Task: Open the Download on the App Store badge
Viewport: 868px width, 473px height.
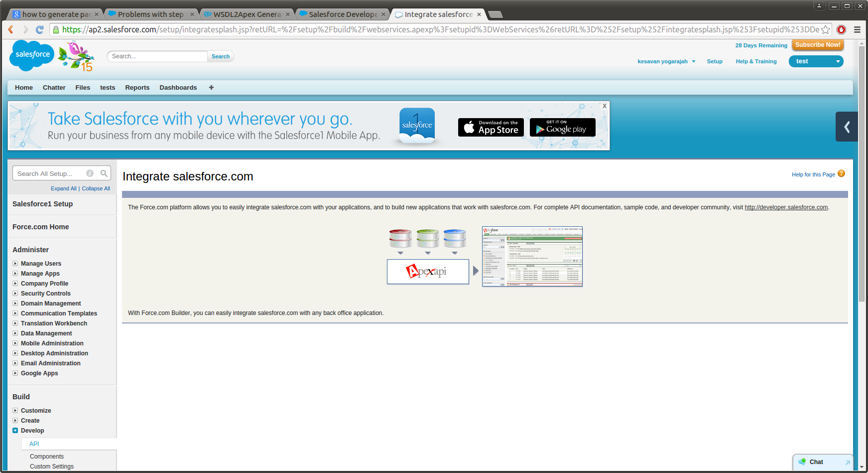Action: coord(491,127)
